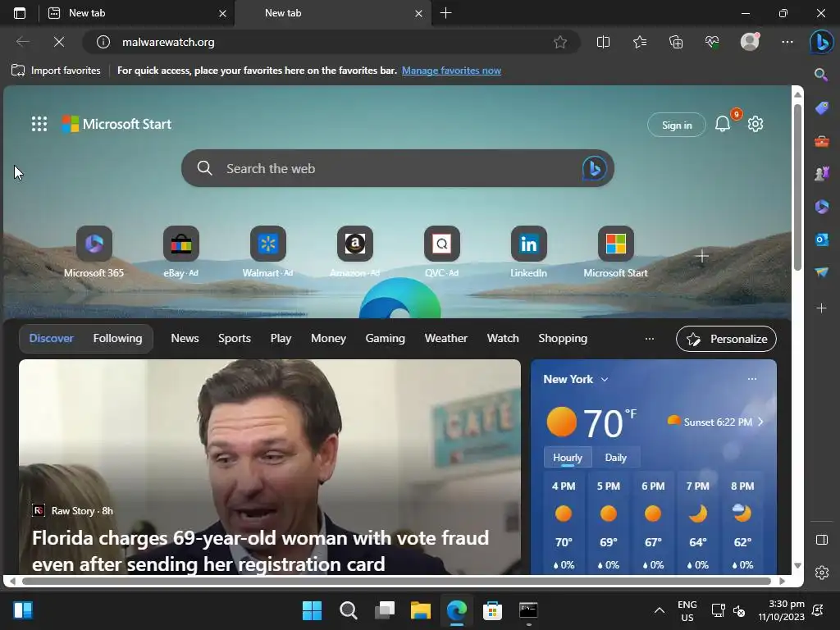The width and height of the screenshot is (840, 630).
Task: Open QVC quick link tile
Action: tap(441, 252)
